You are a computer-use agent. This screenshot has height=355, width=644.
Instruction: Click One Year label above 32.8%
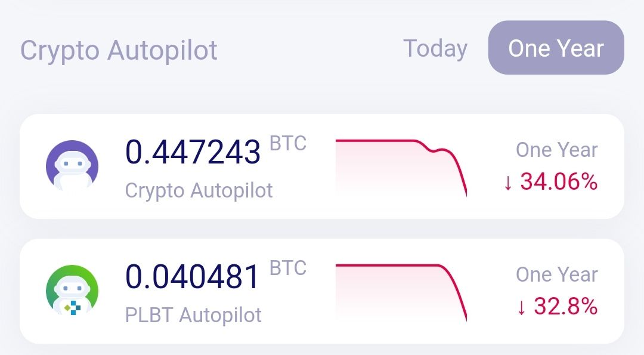click(557, 274)
